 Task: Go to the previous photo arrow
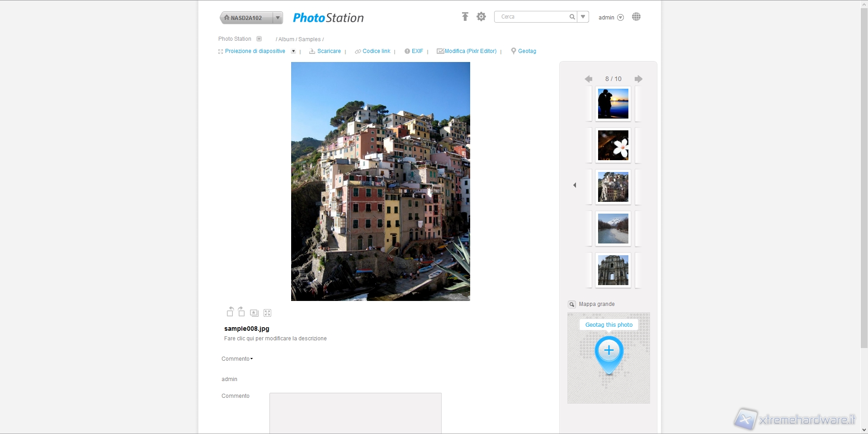(x=588, y=79)
